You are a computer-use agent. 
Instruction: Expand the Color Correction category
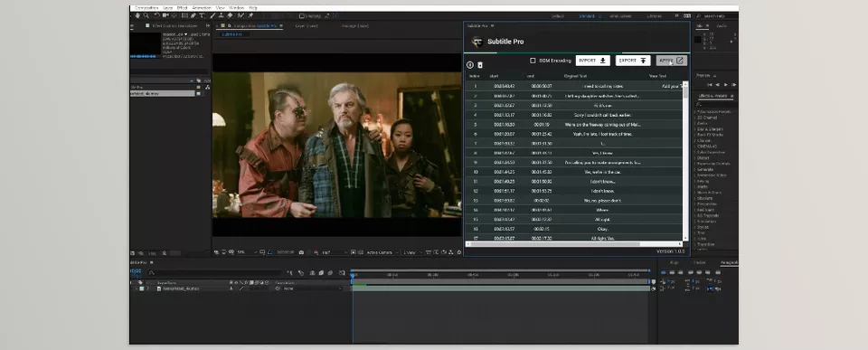694,152
